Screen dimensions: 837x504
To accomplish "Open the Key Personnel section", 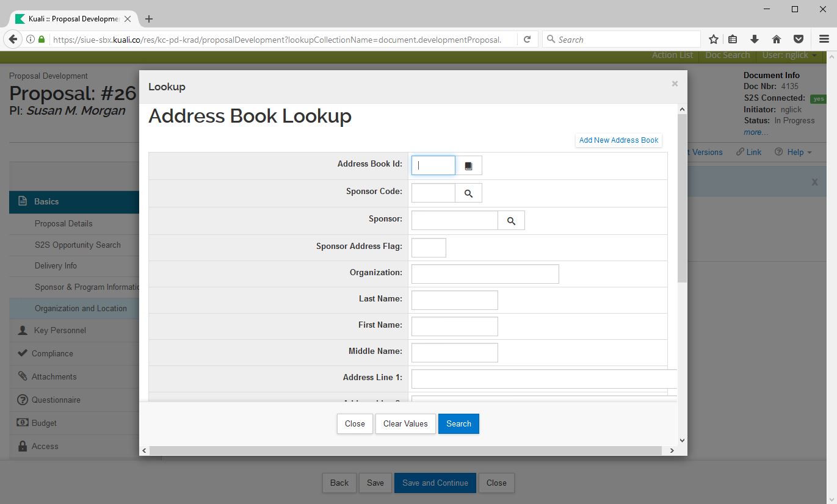I will click(x=60, y=330).
